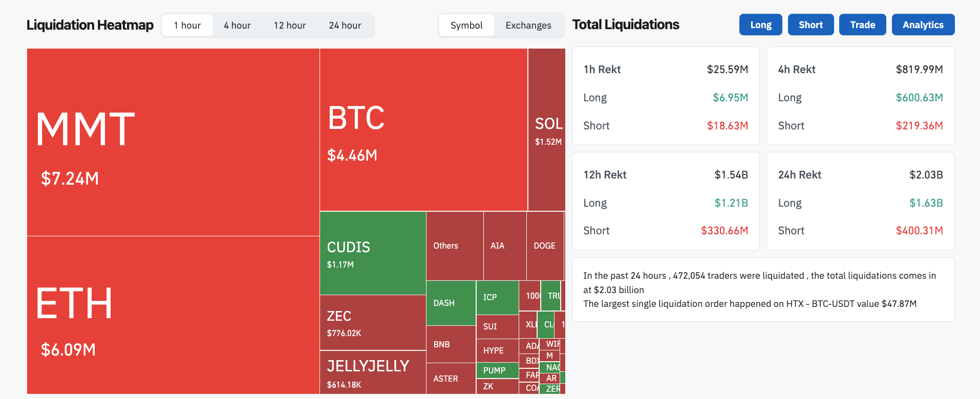Viewport: 980px width, 399px height.
Task: Open the Trade button
Action: (862, 25)
